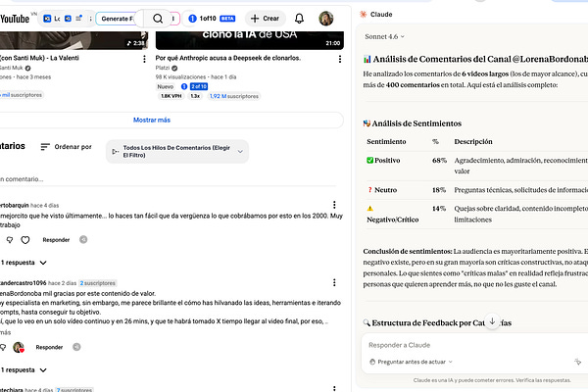Focus the add comment input field

pos(168,179)
